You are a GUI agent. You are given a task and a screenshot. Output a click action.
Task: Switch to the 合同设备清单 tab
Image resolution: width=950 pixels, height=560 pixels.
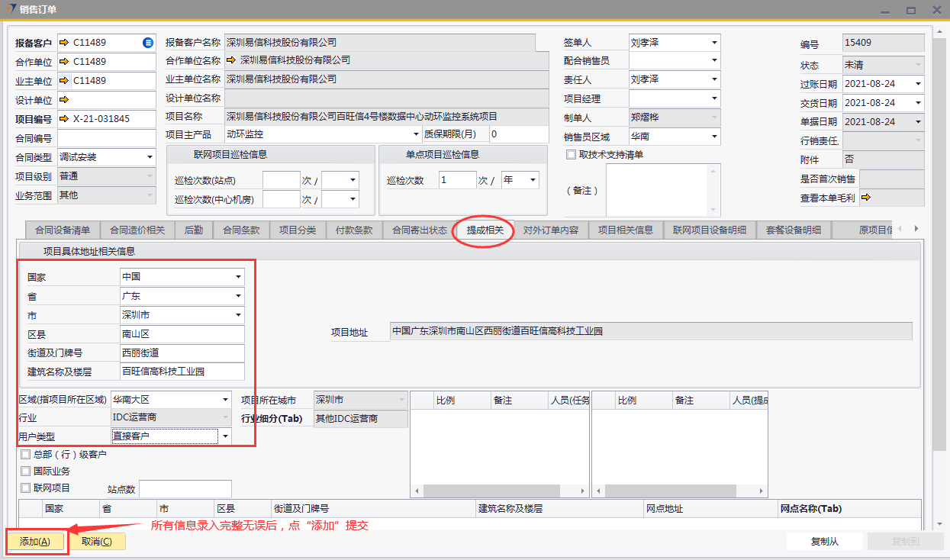(63, 230)
